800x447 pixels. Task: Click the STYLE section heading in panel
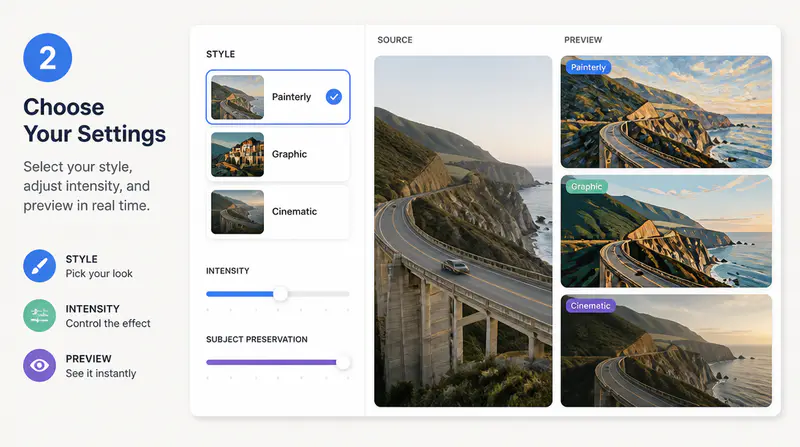click(220, 54)
